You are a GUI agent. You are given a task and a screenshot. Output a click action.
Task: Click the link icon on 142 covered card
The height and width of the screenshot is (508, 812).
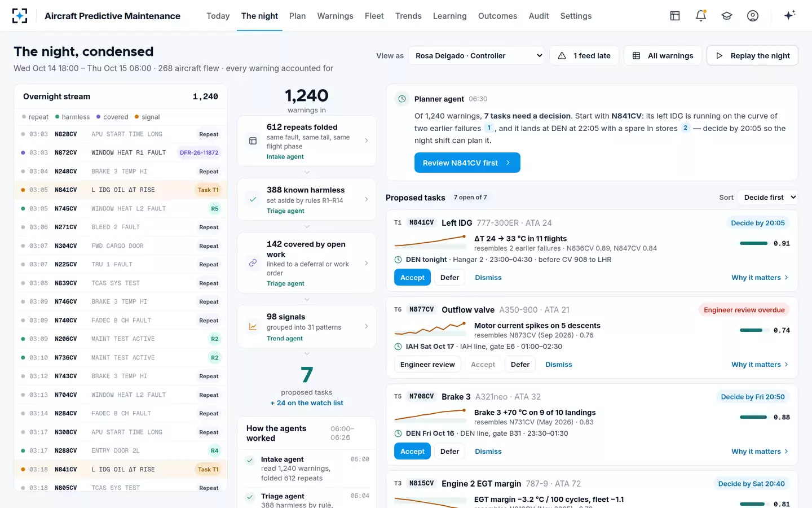[x=253, y=262]
